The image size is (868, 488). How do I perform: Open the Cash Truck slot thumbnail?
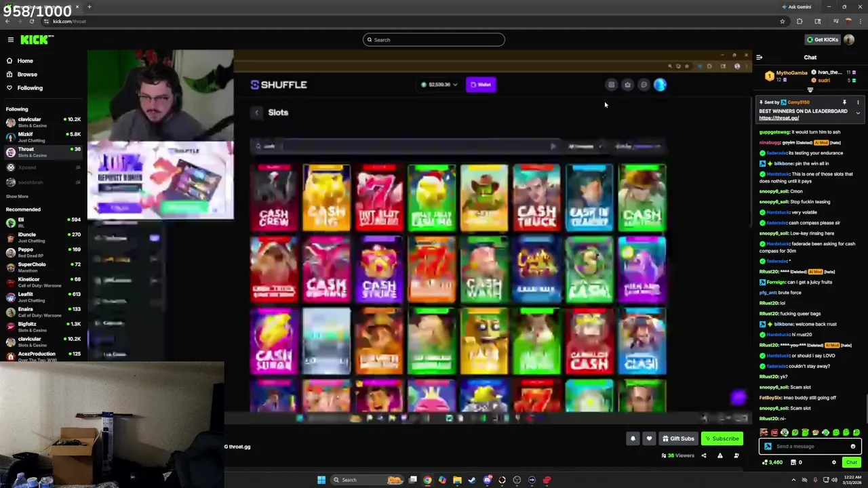click(x=536, y=197)
